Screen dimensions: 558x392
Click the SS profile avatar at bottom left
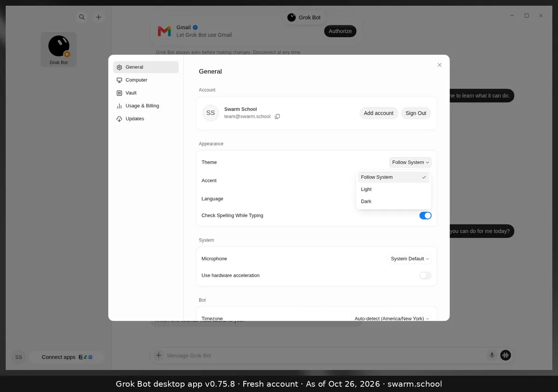(19, 357)
